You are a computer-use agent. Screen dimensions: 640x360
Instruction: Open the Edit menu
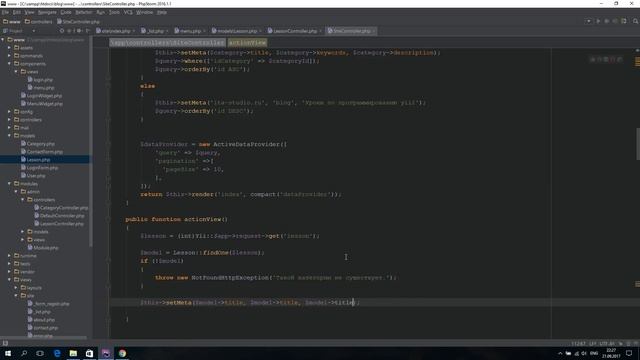pos(17,12)
